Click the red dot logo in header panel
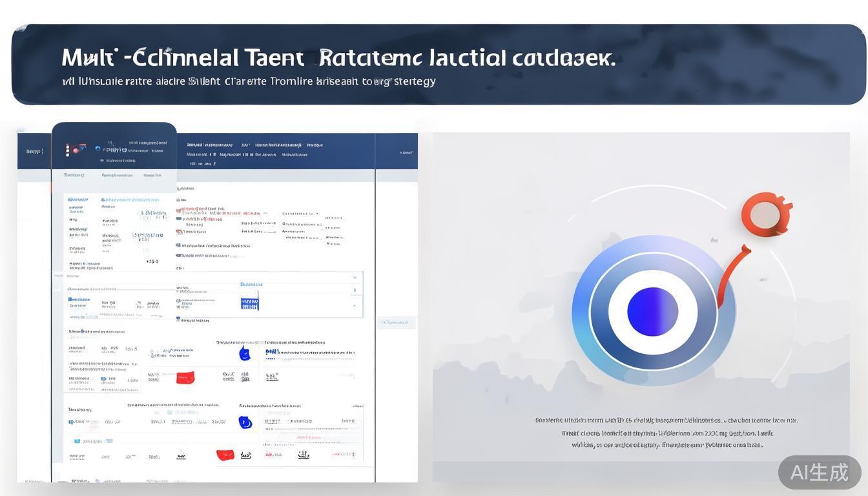 76,150
